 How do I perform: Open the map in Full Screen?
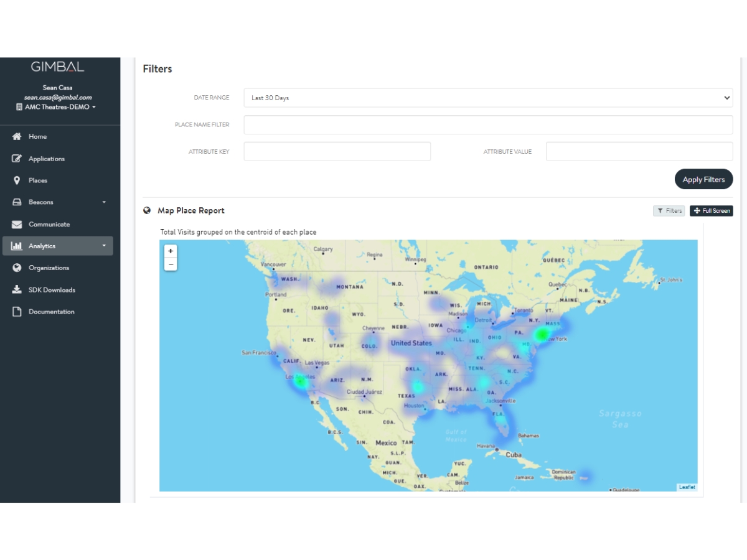(712, 211)
